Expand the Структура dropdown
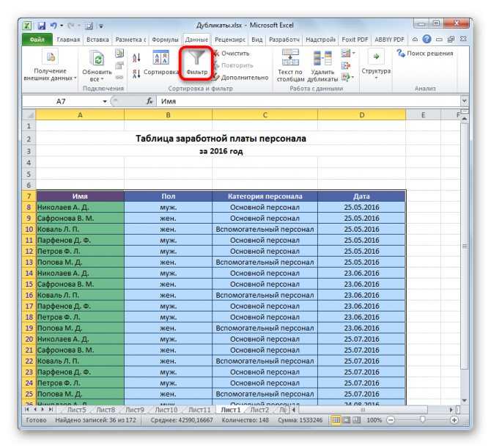 point(376,78)
